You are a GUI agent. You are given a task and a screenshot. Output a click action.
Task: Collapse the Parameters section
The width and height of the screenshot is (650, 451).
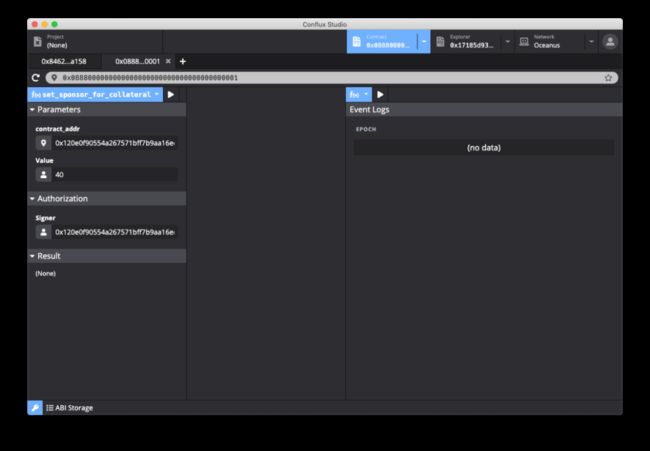coord(107,109)
